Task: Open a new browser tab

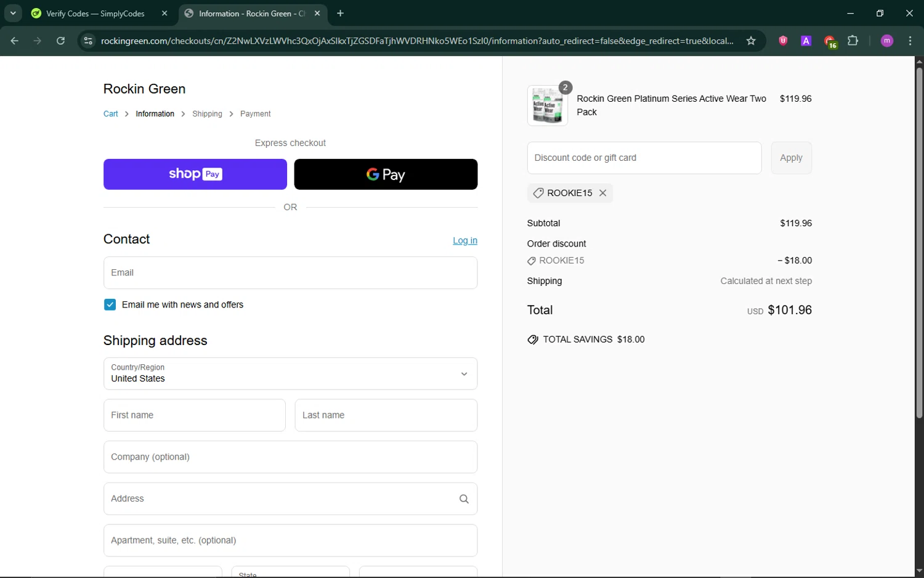Action: [x=340, y=13]
